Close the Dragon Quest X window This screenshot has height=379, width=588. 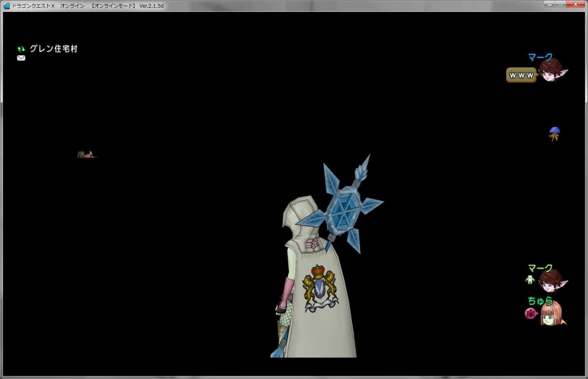[576, 4]
